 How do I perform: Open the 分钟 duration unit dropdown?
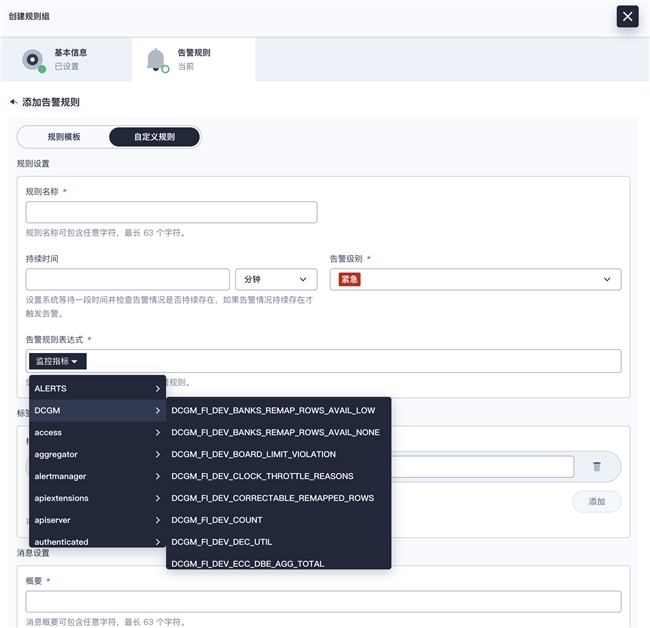coord(275,280)
